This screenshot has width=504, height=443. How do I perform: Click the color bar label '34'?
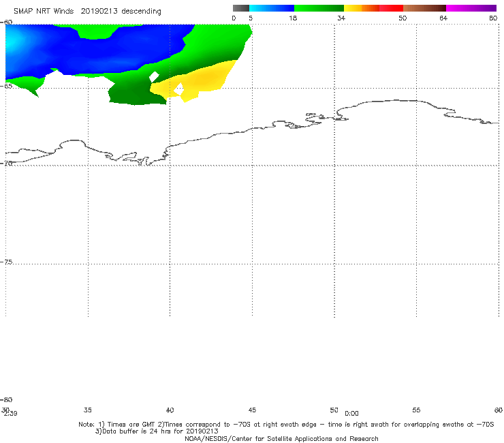tap(341, 18)
